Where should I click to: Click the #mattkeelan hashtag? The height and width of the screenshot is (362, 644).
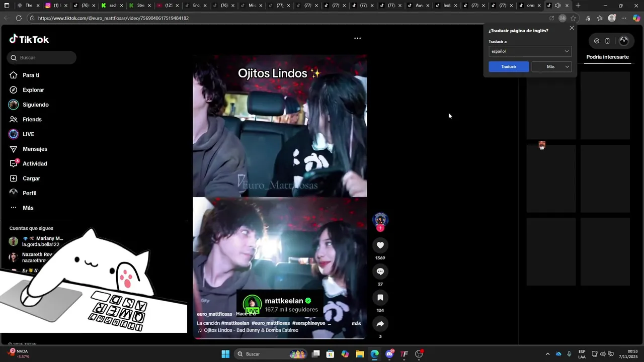coord(235,323)
